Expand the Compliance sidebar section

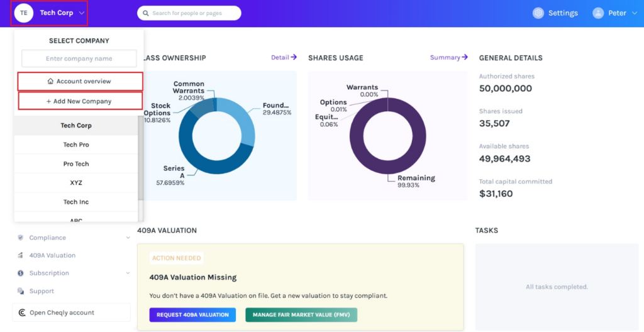click(128, 238)
